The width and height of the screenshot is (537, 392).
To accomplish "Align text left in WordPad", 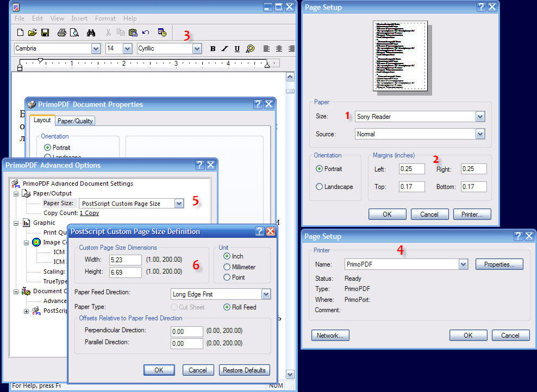I will coord(266,48).
